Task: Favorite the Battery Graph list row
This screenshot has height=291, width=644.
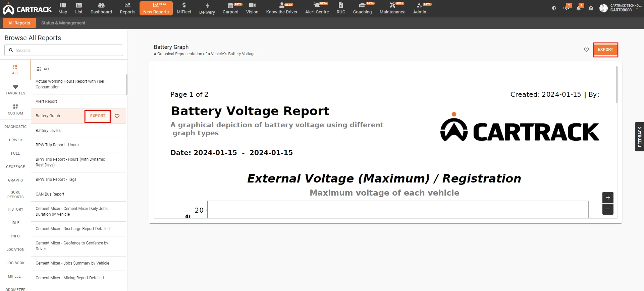Action: click(x=117, y=116)
